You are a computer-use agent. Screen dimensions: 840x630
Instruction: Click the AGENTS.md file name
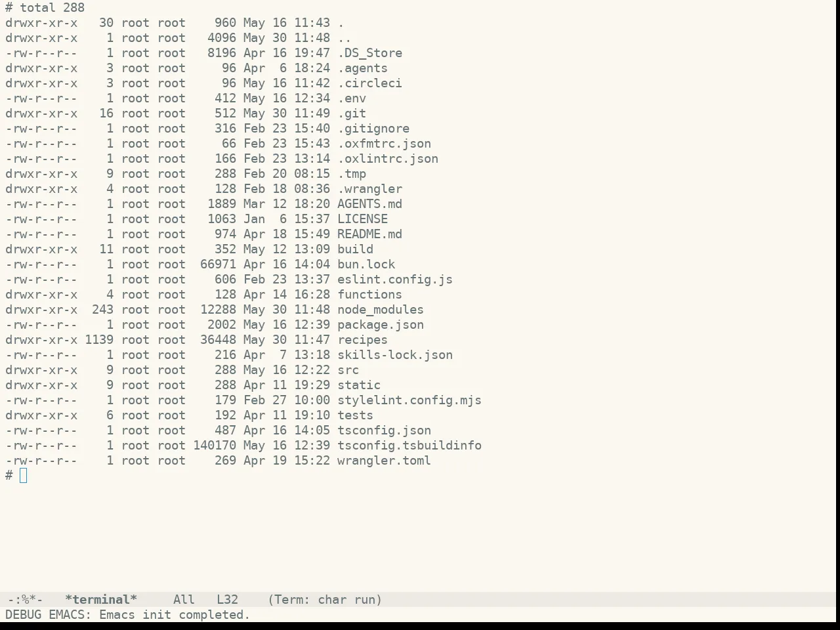pos(370,204)
